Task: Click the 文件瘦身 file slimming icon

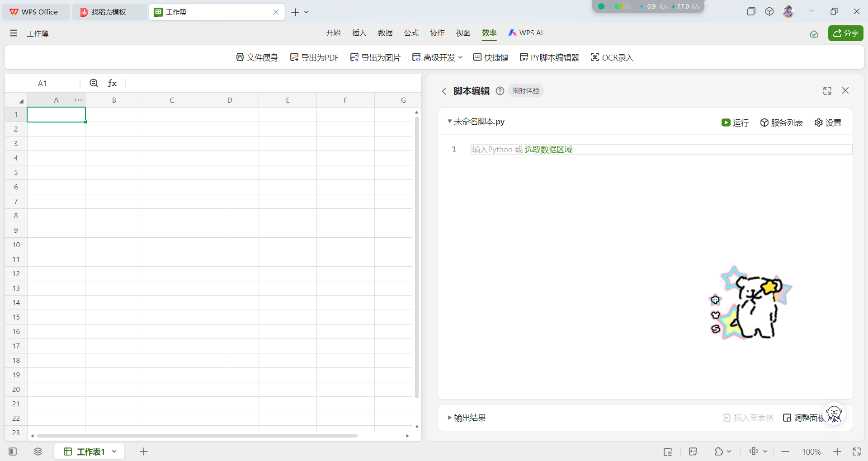Action: (240, 57)
